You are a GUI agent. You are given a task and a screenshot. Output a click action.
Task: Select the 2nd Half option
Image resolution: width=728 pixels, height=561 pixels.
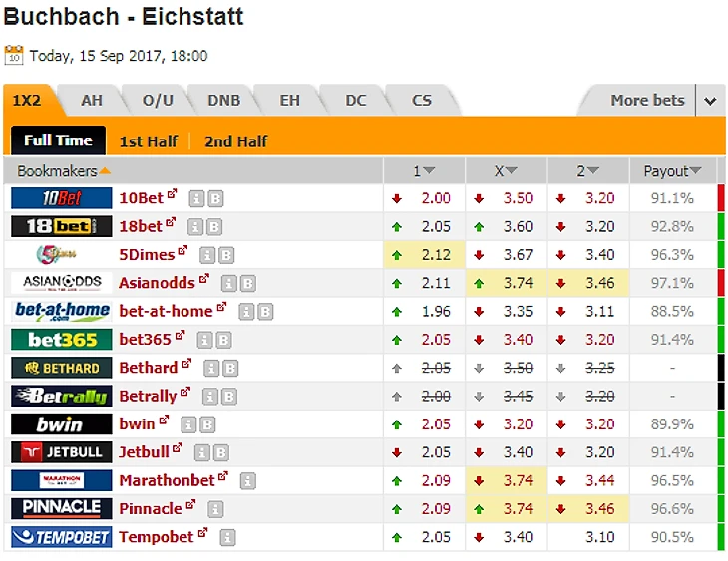pyautogui.click(x=236, y=141)
